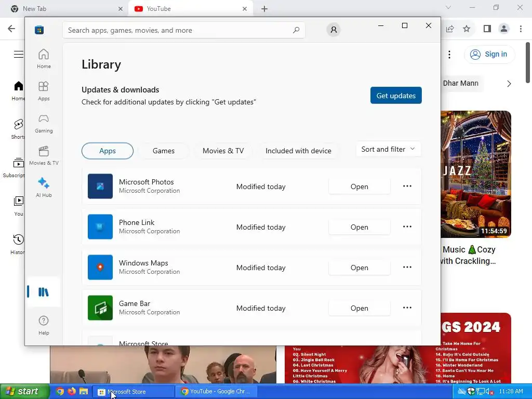
Task: Launch Firefox from quick launch bar
Action: point(72,391)
